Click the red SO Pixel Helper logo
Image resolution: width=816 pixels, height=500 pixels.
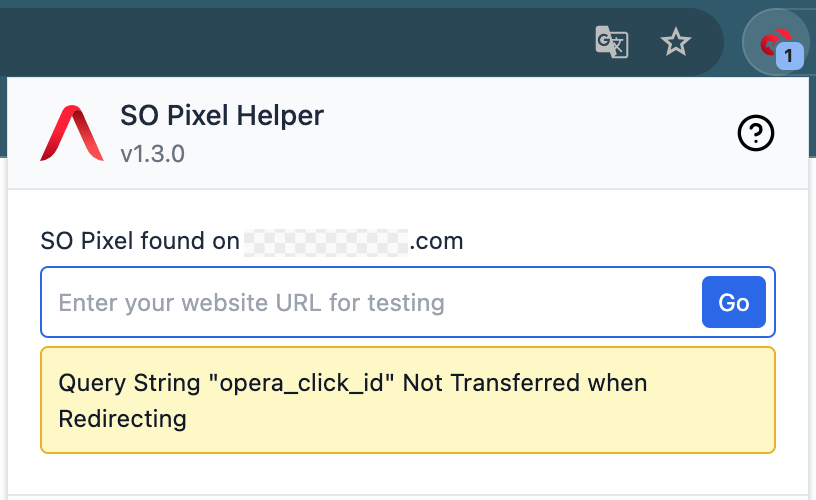[x=71, y=133]
